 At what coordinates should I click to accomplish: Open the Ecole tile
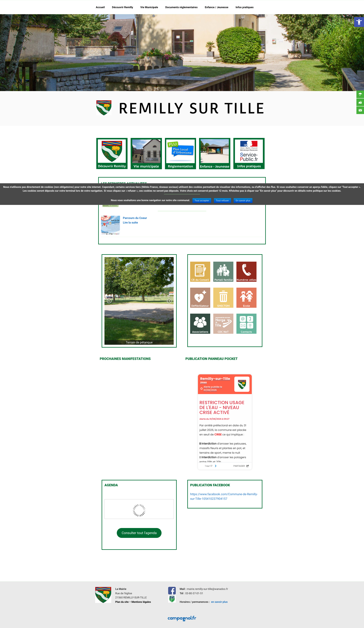pyautogui.click(x=246, y=297)
